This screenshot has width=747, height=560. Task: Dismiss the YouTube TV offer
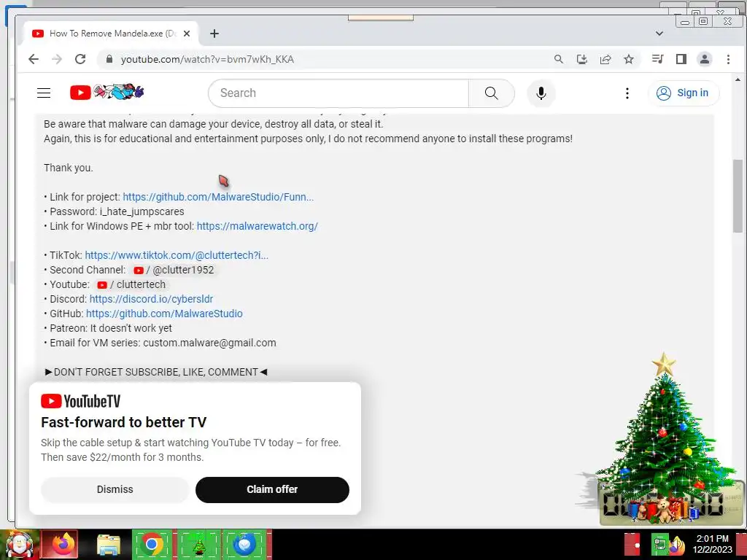(x=115, y=489)
